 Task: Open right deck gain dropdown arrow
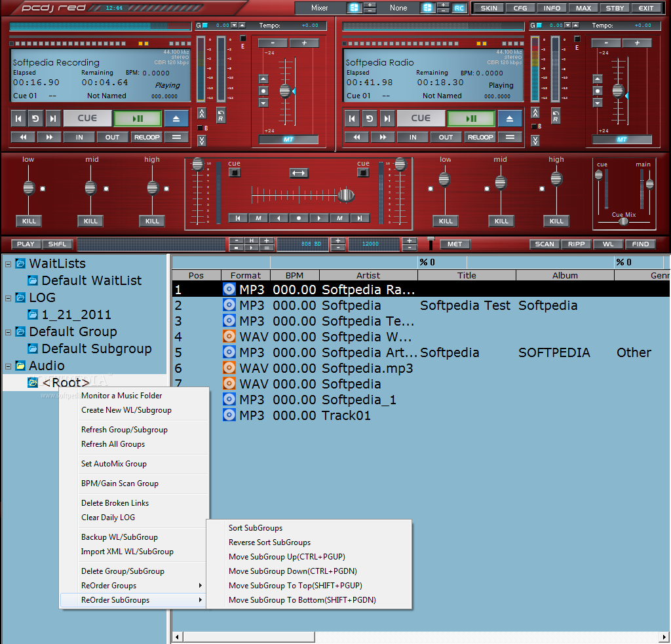pyautogui.click(x=567, y=26)
